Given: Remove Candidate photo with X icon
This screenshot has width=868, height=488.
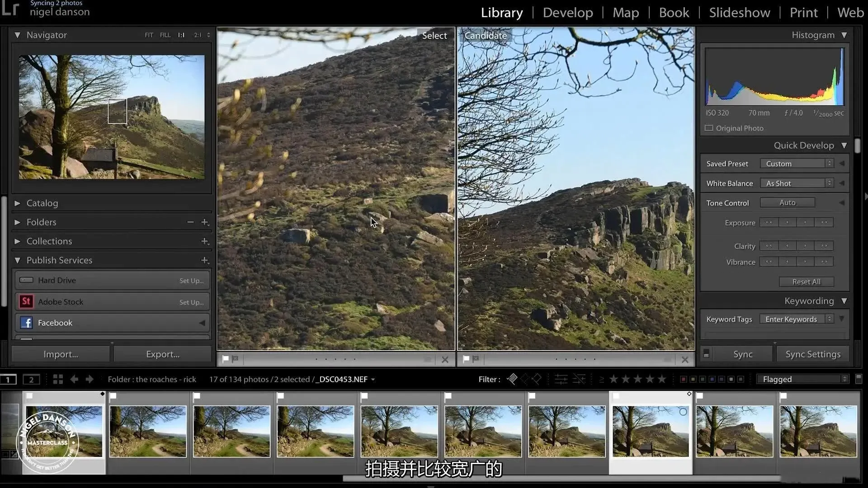Looking at the screenshot, I should pos(685,360).
